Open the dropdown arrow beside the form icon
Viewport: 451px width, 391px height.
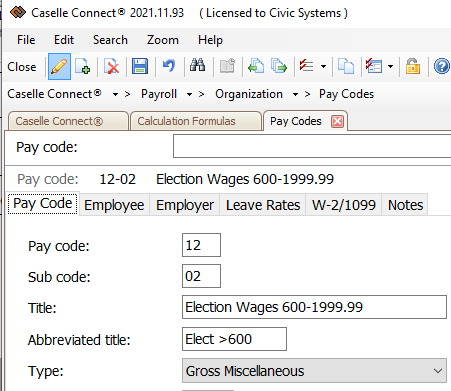coord(390,66)
